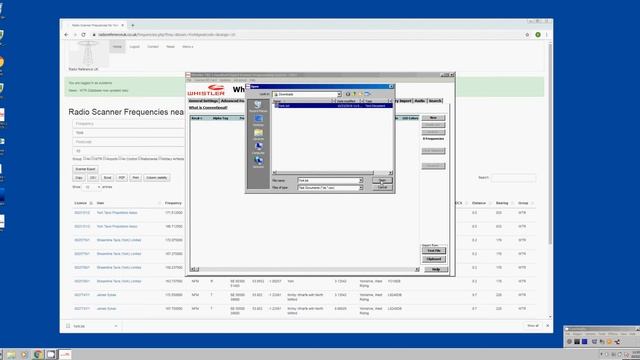This screenshot has width=640, height=360.
Task: Open the View Menu icon in Open dialog
Action: click(x=368, y=94)
